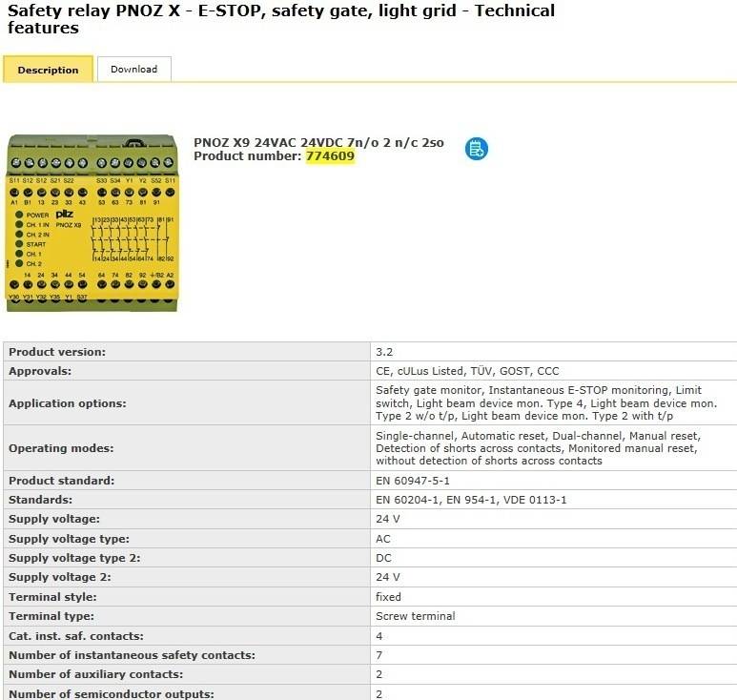The height and width of the screenshot is (700, 737).
Task: Select value 2 for semiconductor outputs
Action: coord(379,694)
